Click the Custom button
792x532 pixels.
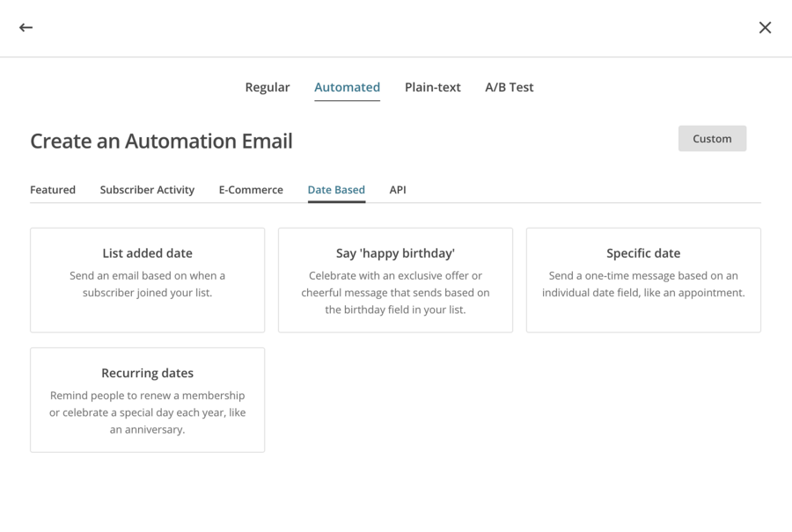coord(712,139)
